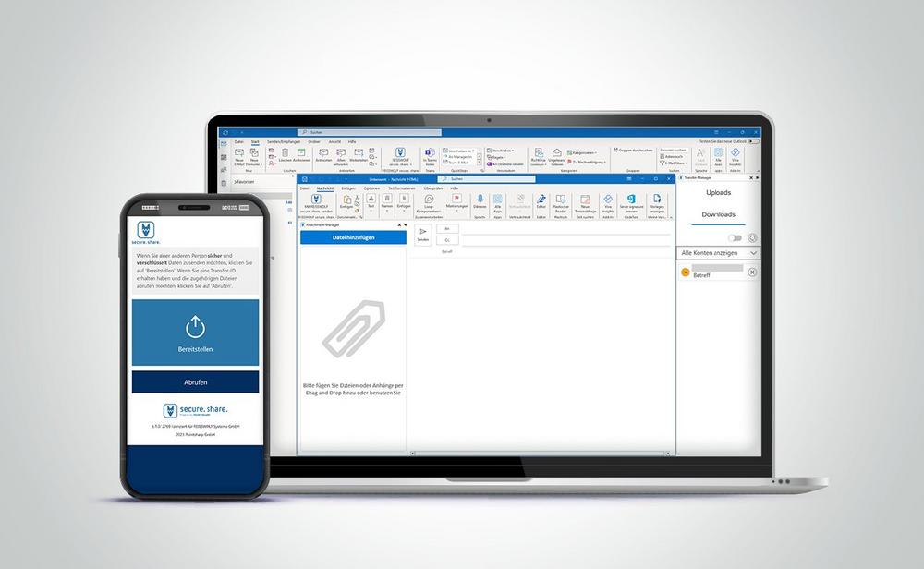The height and width of the screenshot is (569, 924).
Task: Open the Uploads tab in Transfer Manager
Action: coord(718,193)
